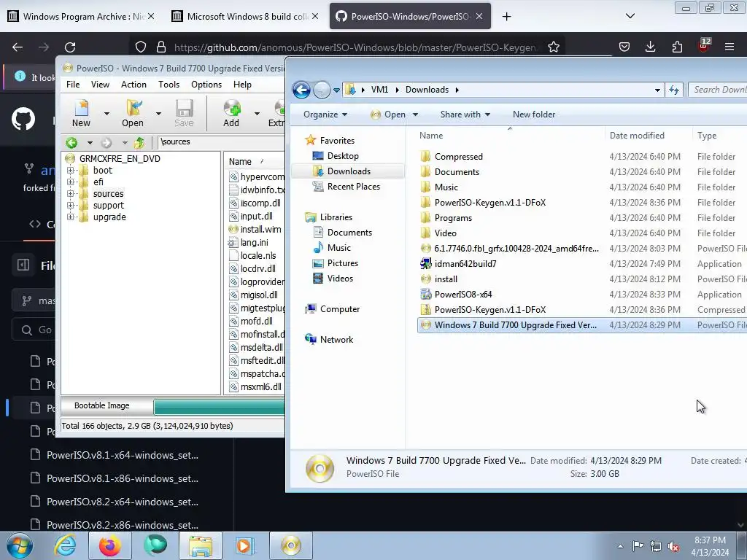747x560 pixels.
Task: Open the View menu in PowerISO
Action: tap(100, 85)
